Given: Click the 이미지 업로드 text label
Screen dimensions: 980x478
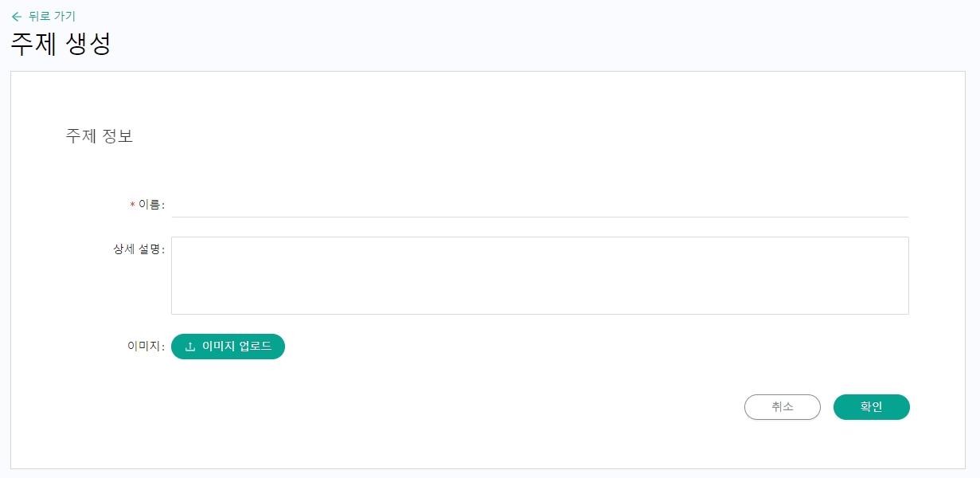Looking at the screenshot, I should tap(236, 347).
